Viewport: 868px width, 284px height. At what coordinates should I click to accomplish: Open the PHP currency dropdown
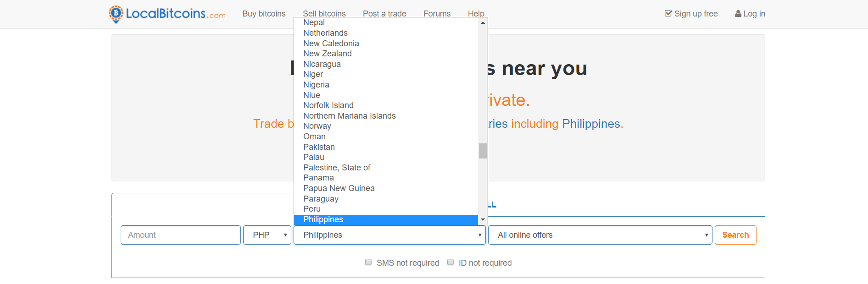267,235
